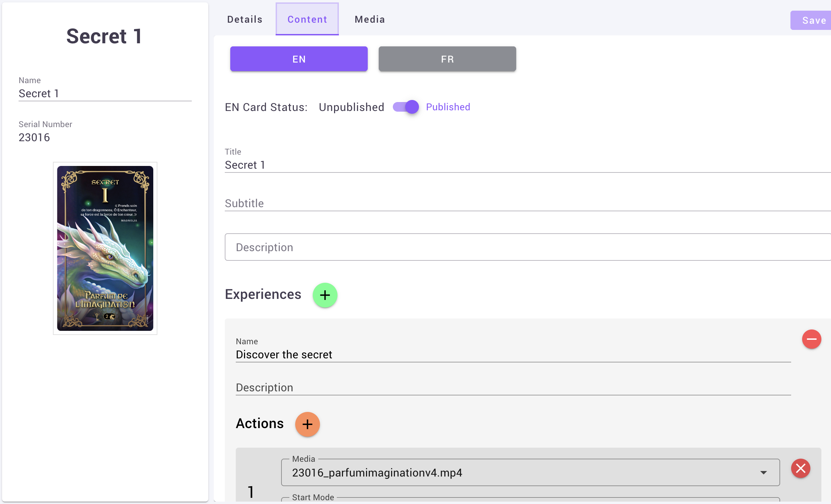The image size is (831, 504).
Task: Edit the experience Name field
Action: pyautogui.click(x=512, y=355)
